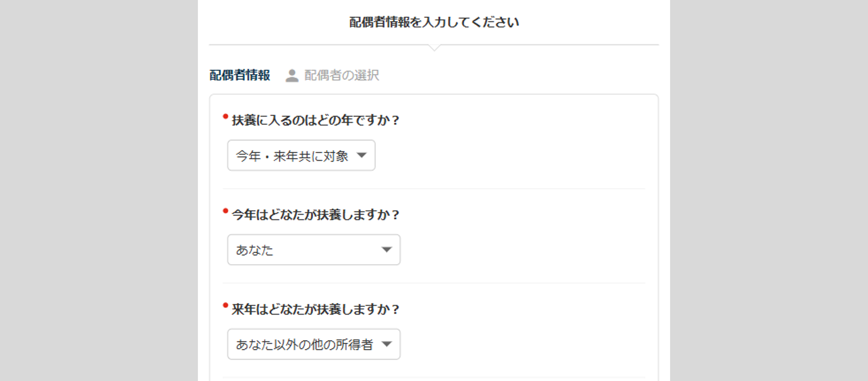Select the 配偶者情報 section title
Viewport: 868px width, 381px height.
pos(240,76)
